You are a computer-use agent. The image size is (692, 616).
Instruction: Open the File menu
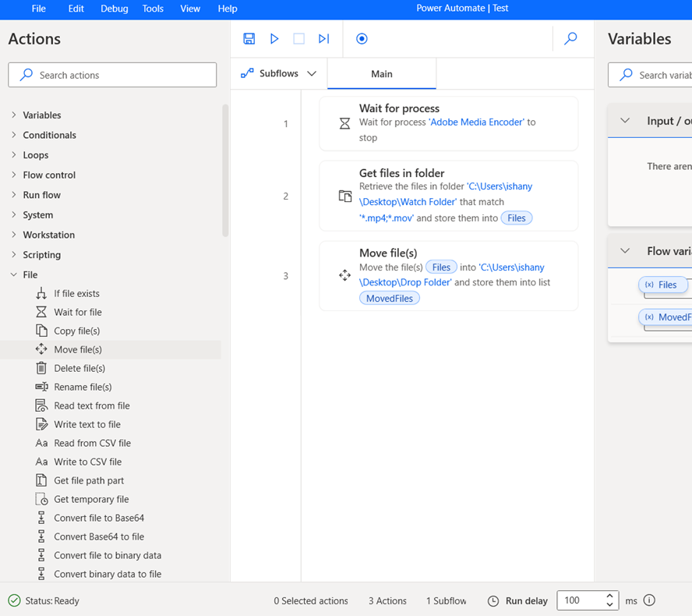[38, 9]
